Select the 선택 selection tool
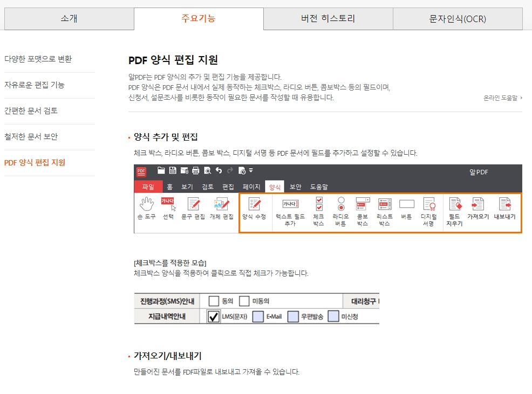Screen dimensions: 532x394 (168, 208)
